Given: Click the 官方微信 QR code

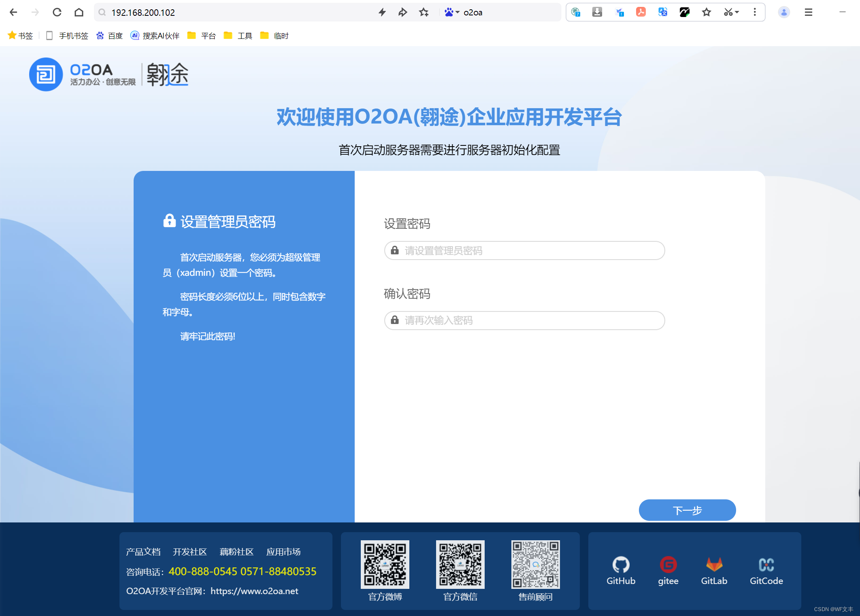Looking at the screenshot, I should pyautogui.click(x=460, y=564).
